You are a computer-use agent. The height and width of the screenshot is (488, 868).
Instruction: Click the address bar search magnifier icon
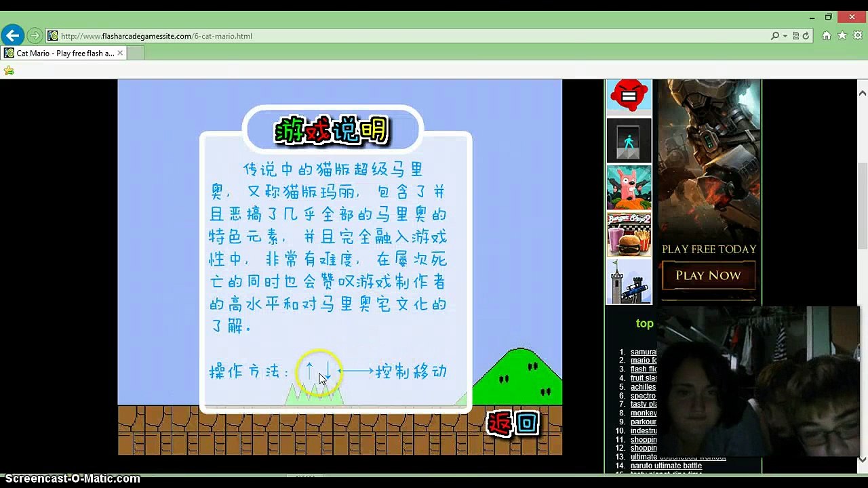(775, 36)
